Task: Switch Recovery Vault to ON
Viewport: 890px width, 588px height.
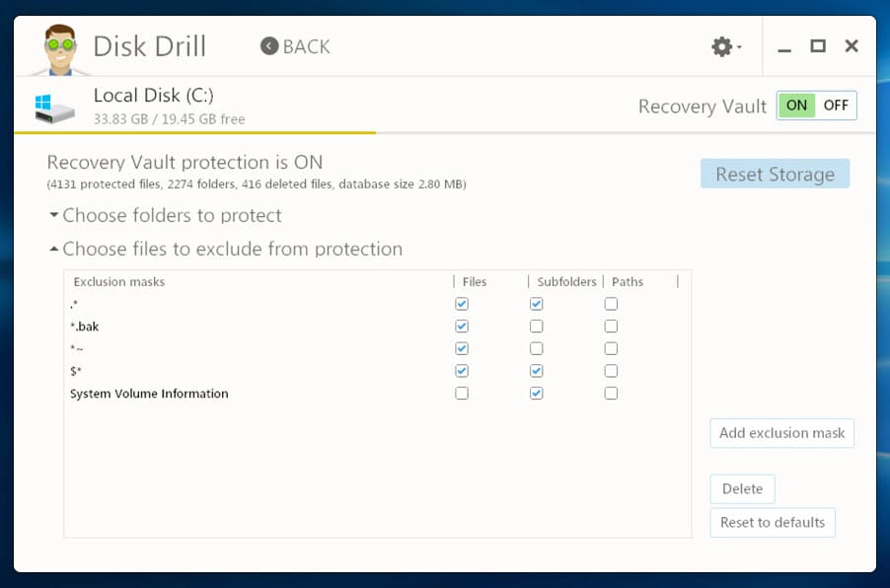Action: click(796, 106)
